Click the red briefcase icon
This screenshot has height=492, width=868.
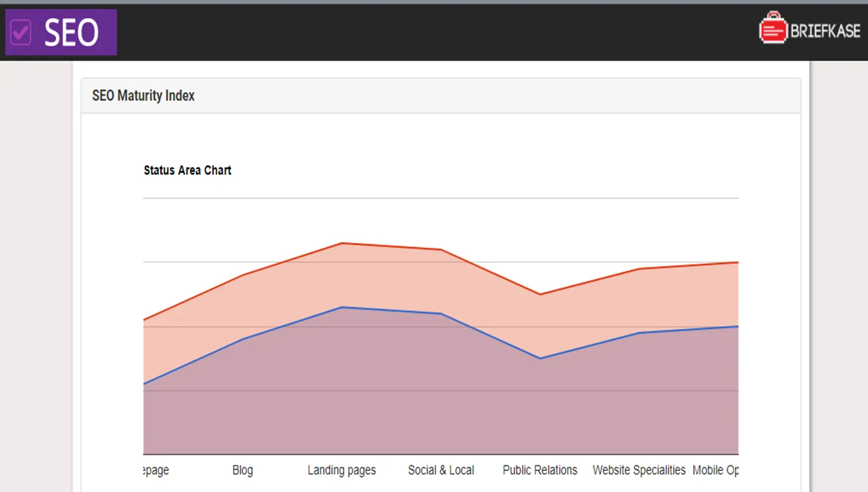(773, 29)
